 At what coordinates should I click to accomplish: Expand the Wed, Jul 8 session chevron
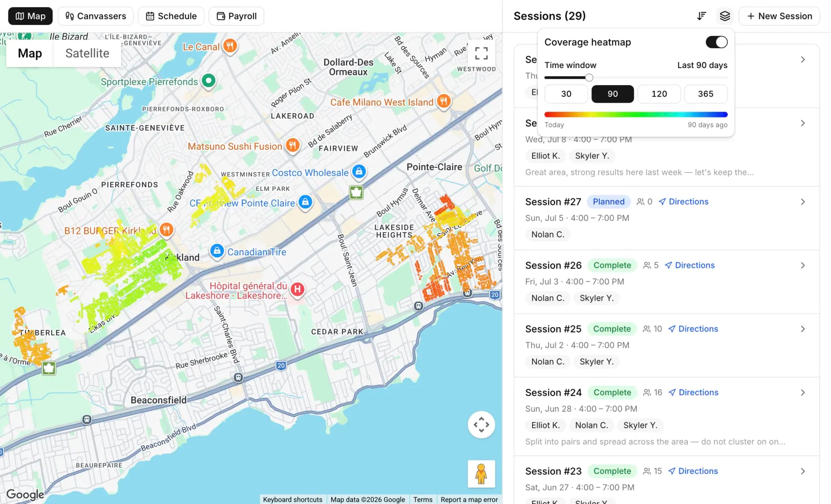802,123
